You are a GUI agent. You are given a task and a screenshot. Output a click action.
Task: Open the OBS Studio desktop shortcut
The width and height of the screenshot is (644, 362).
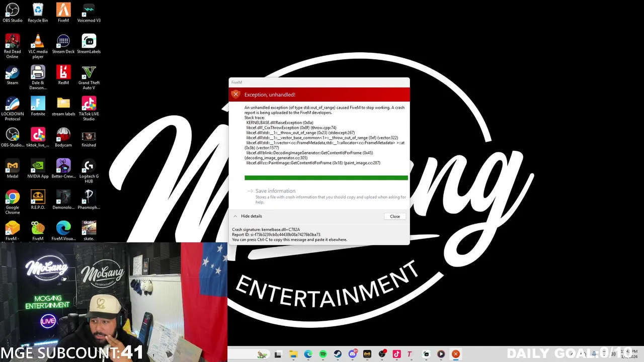click(13, 13)
